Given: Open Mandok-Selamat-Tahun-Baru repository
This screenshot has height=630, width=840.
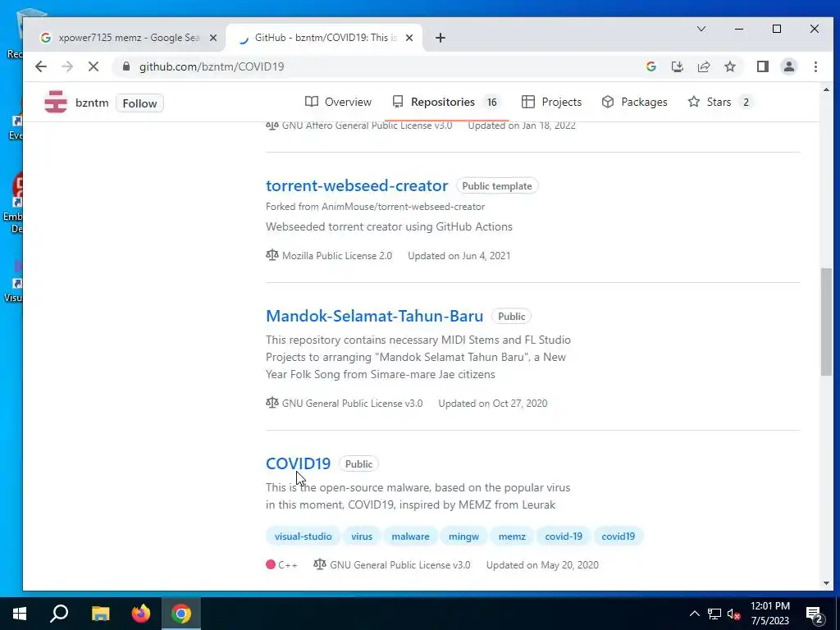Looking at the screenshot, I should click(x=374, y=316).
